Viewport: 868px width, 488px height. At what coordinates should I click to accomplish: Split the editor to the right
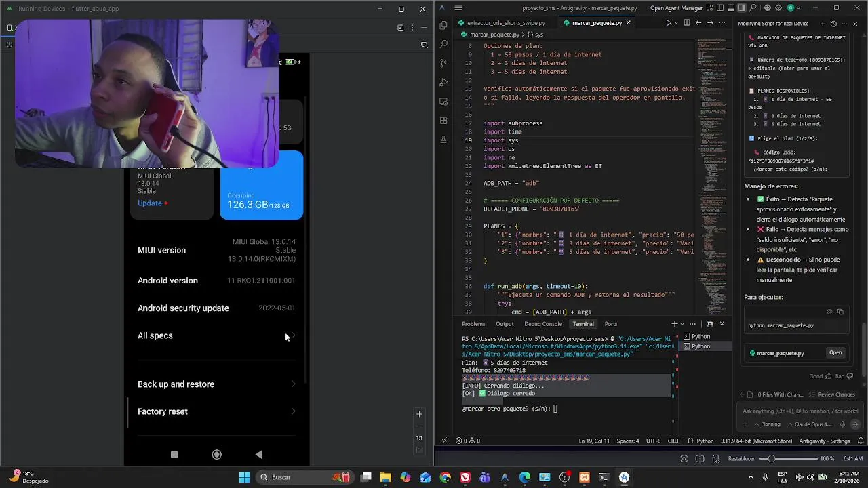687,22
